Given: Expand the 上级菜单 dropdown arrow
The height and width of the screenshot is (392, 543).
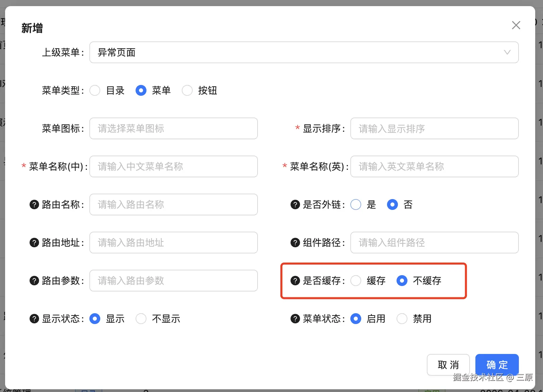Looking at the screenshot, I should pos(507,52).
